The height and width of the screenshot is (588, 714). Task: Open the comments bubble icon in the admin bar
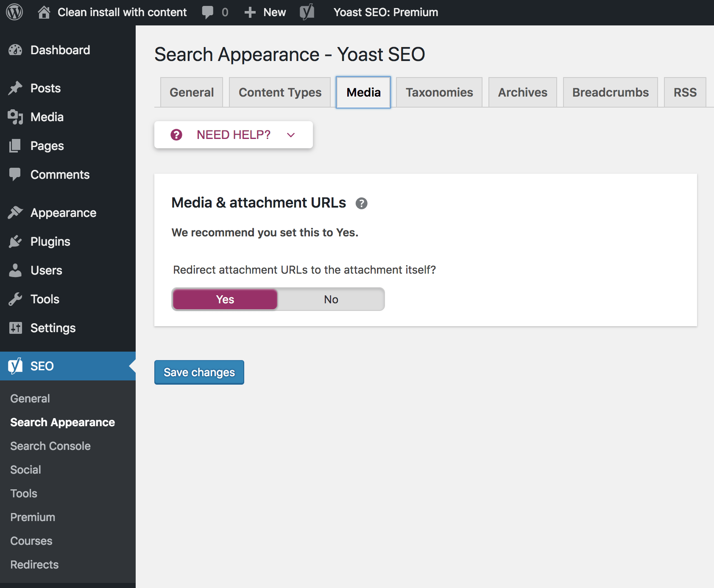(x=208, y=12)
